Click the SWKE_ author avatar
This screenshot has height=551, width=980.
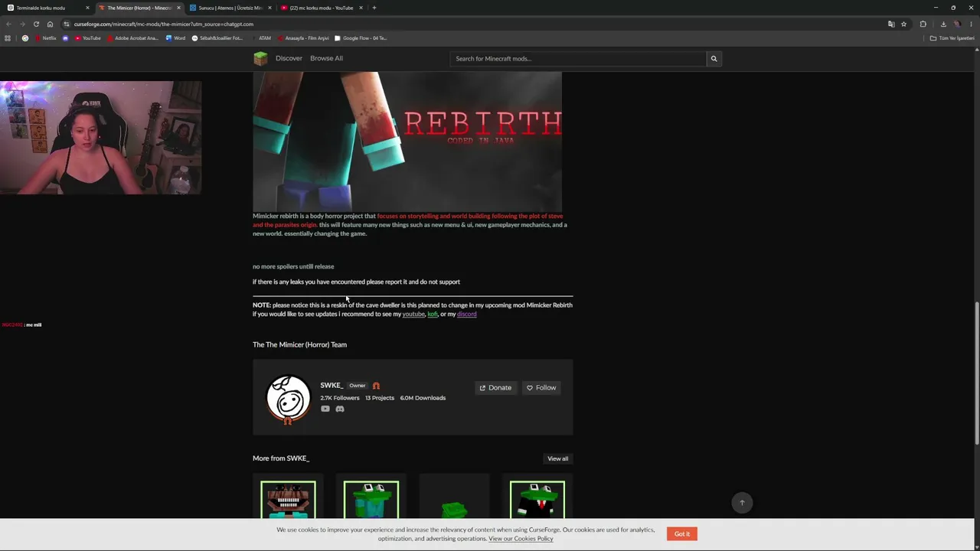288,398
